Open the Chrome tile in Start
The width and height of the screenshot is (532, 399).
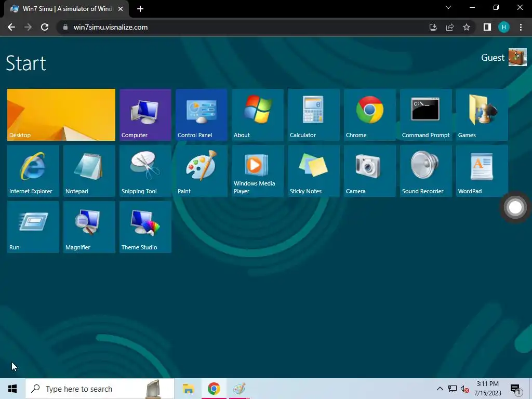(370, 115)
